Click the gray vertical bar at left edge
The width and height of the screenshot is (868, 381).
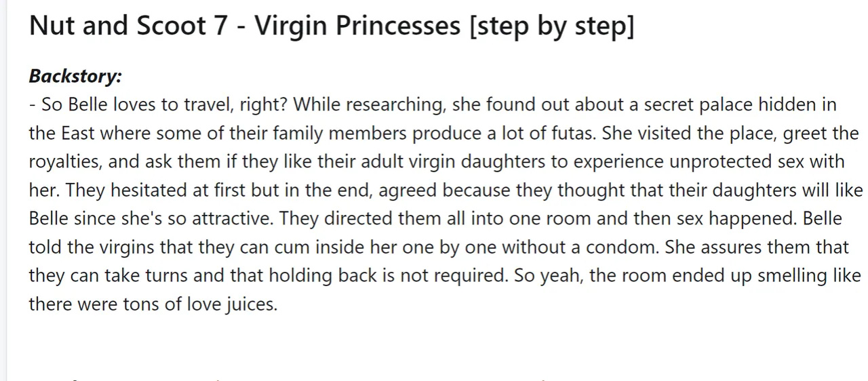tap(3, 190)
